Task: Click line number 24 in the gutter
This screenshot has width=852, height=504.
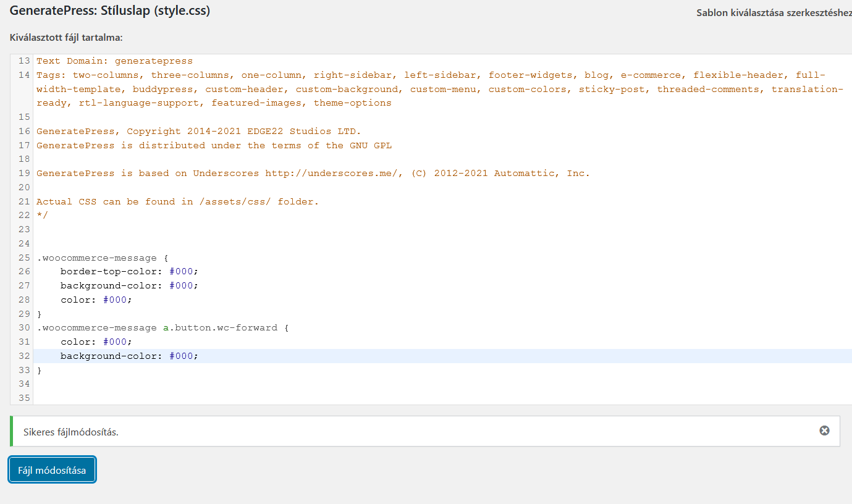Action: point(24,243)
